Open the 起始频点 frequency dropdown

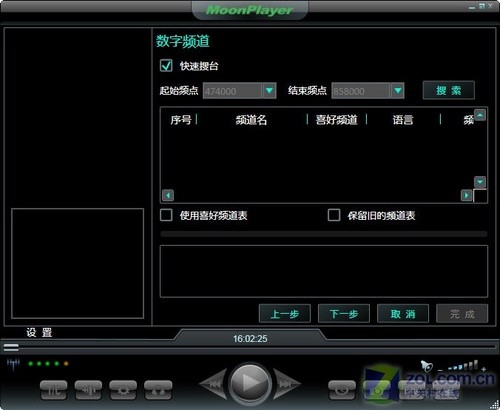(269, 90)
